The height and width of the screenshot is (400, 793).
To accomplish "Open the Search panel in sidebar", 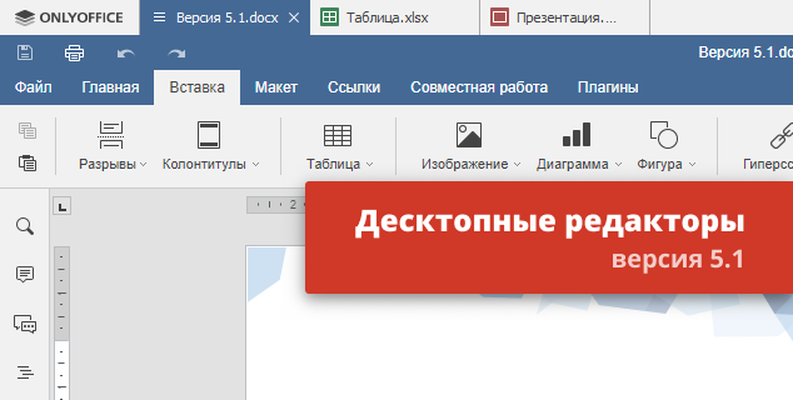I will coord(25,226).
